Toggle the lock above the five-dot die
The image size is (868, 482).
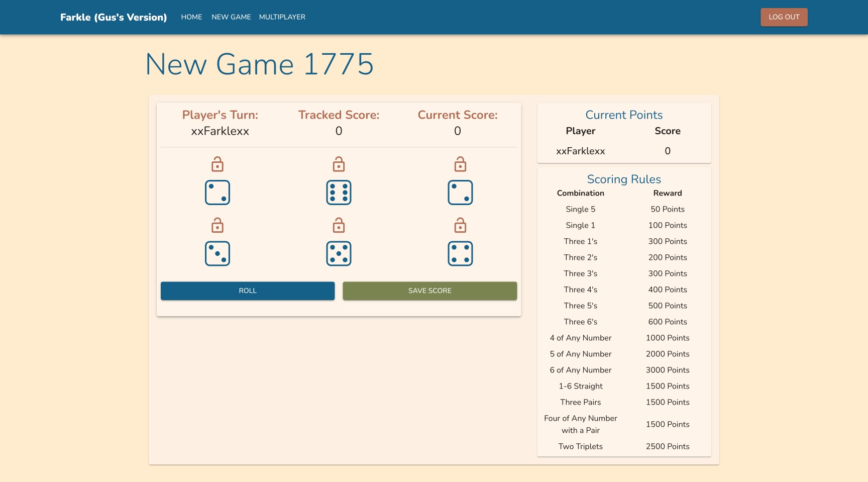click(339, 225)
